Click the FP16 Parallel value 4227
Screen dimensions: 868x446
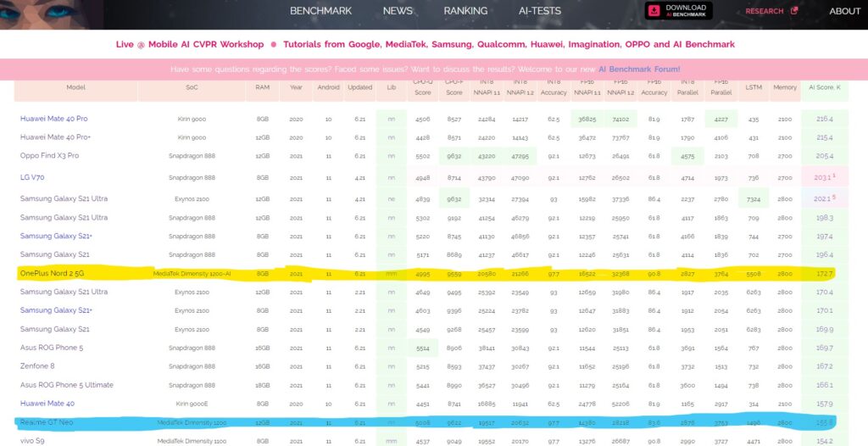coord(721,119)
